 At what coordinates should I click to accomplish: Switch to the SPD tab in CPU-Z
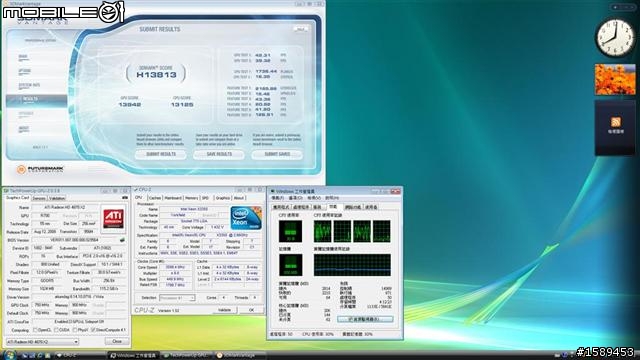point(205,198)
